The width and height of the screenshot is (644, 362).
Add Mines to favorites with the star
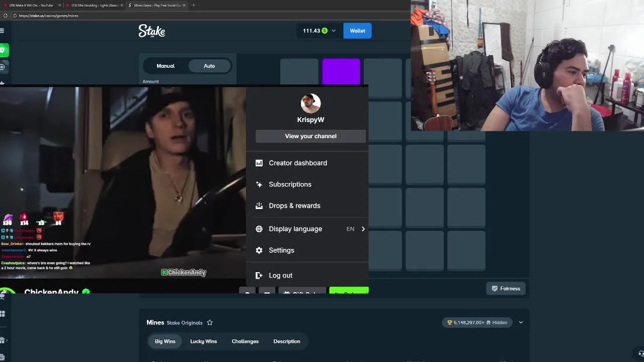[210, 323]
